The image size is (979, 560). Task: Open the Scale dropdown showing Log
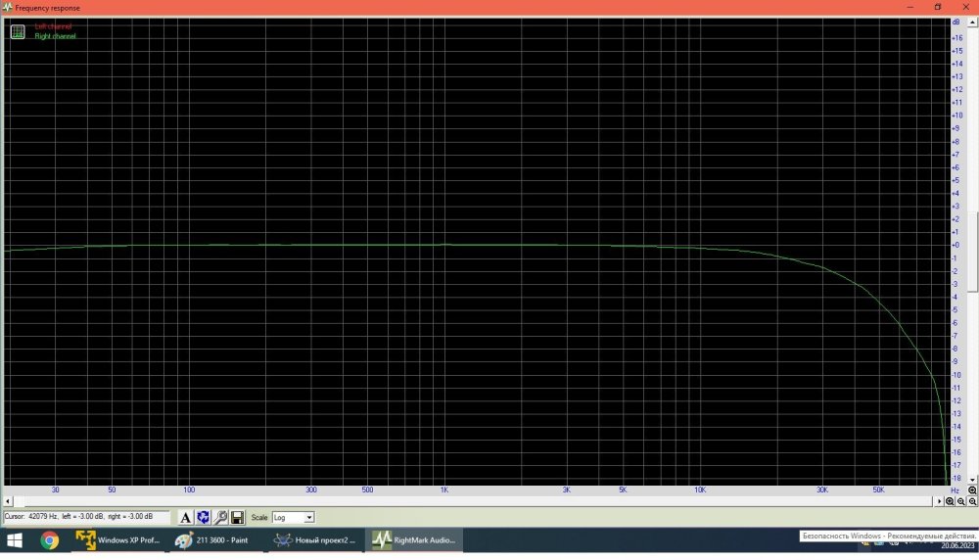pos(294,517)
